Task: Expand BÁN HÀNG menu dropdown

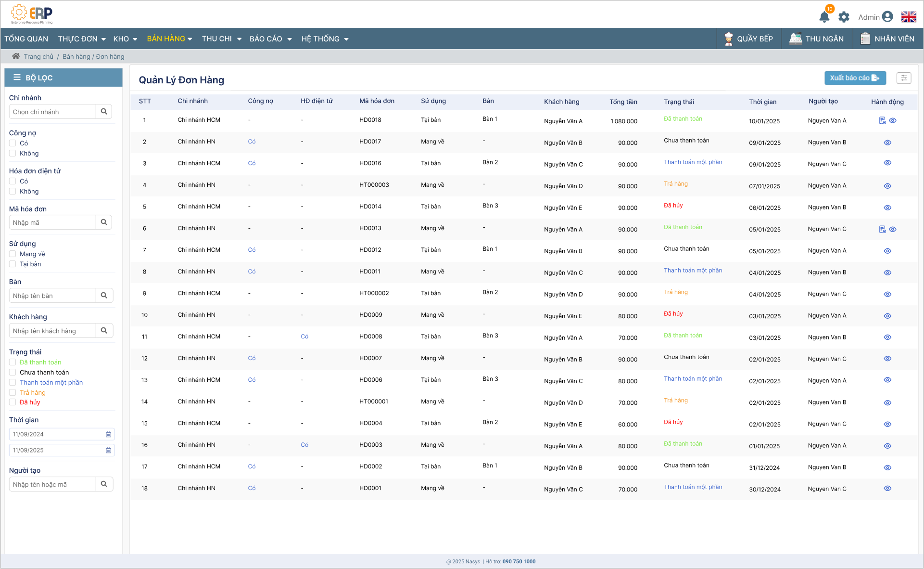Action: [x=169, y=39]
